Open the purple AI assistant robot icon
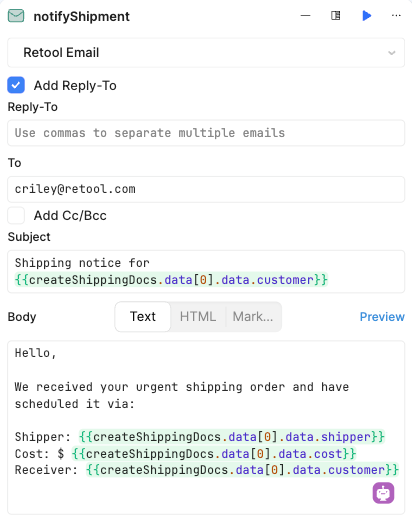Viewport: 412px width, 522px height. click(383, 493)
